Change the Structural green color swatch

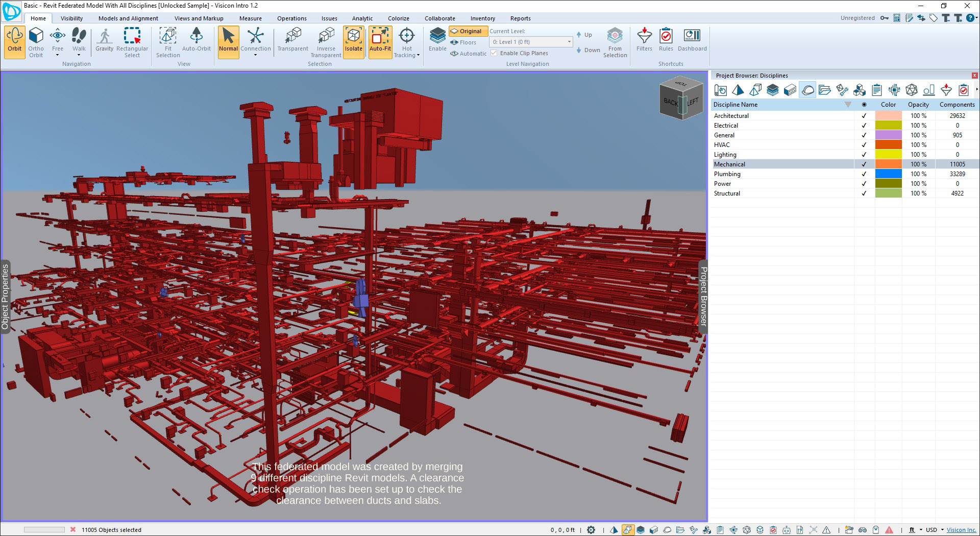pos(888,193)
